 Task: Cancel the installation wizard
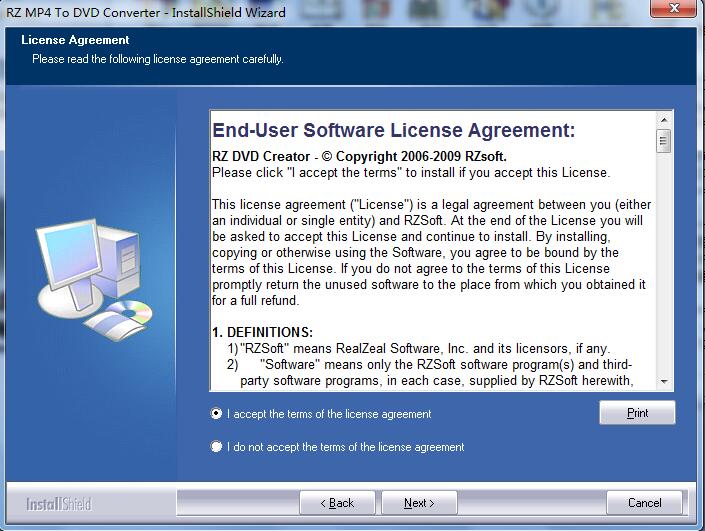[644, 503]
